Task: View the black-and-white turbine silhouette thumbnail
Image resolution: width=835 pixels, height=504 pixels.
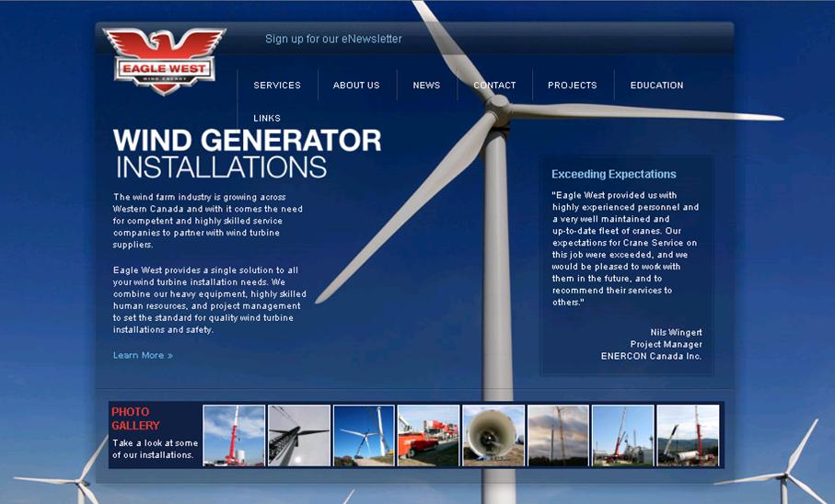Action: pyautogui.click(x=299, y=435)
